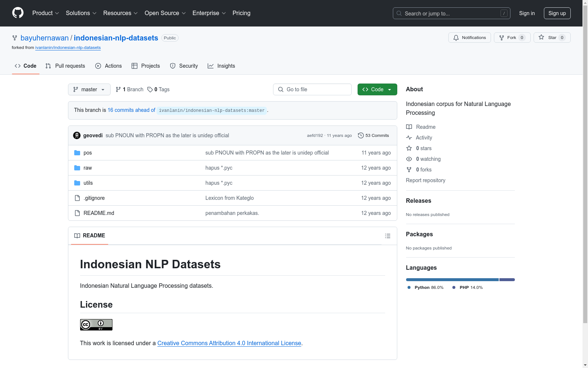Click the utils folder icon
Image resolution: width=588 pixels, height=368 pixels.
click(77, 183)
